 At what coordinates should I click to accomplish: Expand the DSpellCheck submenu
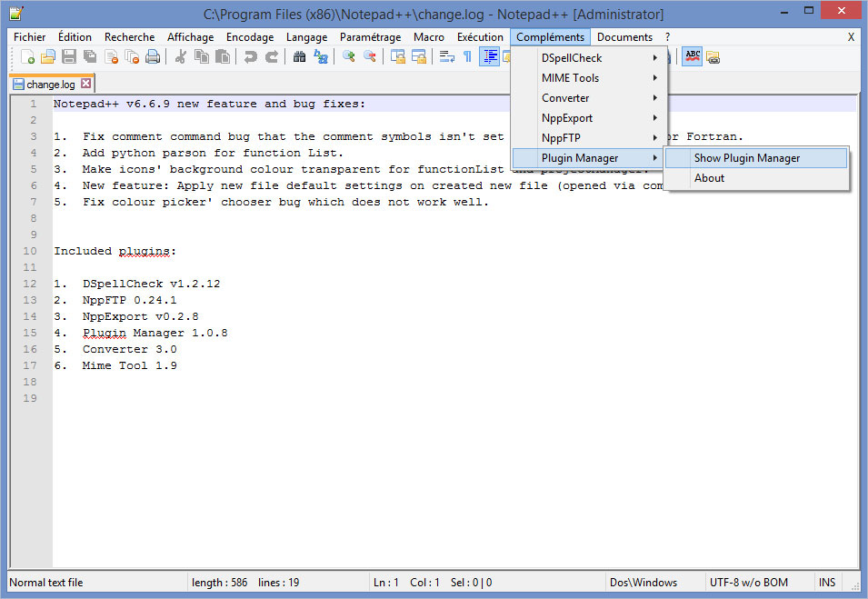tap(589, 58)
